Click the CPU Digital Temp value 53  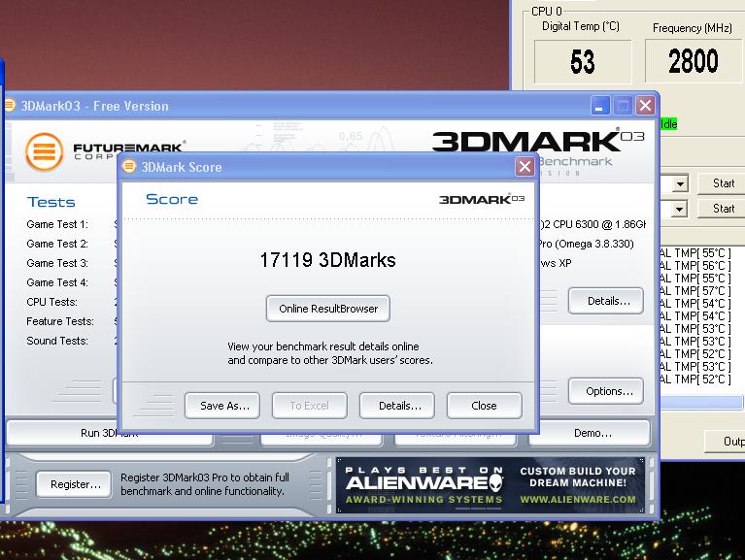click(583, 62)
